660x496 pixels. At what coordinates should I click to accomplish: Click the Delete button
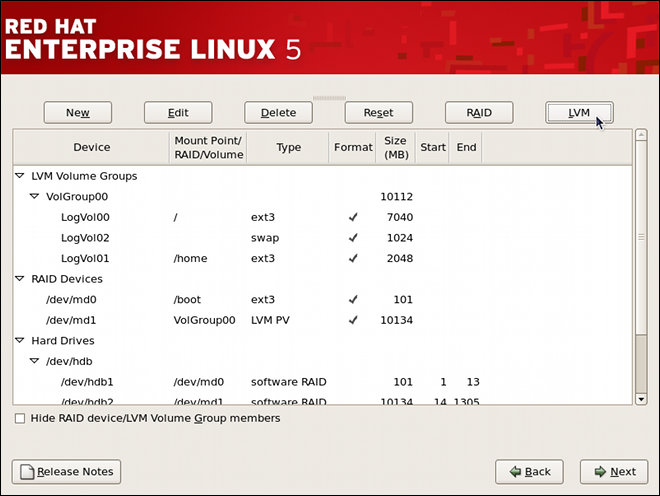278,112
